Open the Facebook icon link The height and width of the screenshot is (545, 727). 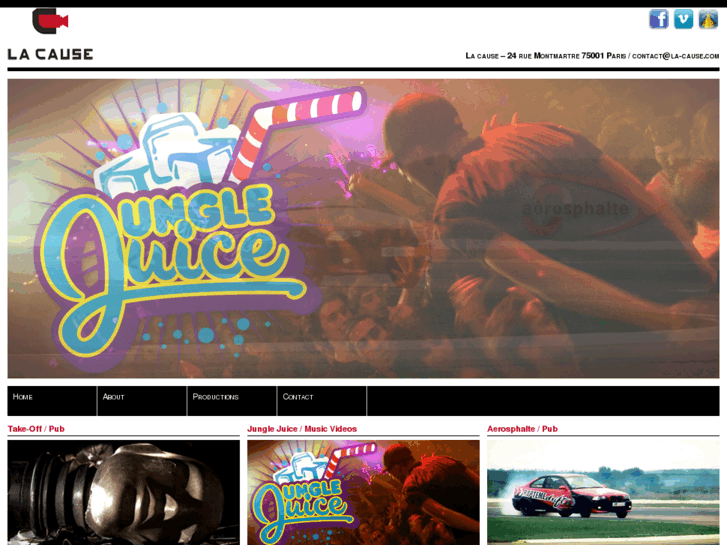(658, 19)
